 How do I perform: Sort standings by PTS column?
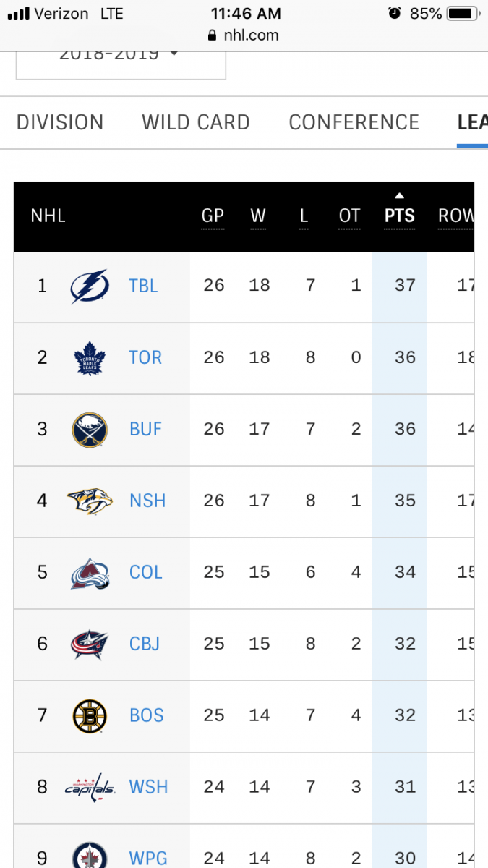point(400,215)
